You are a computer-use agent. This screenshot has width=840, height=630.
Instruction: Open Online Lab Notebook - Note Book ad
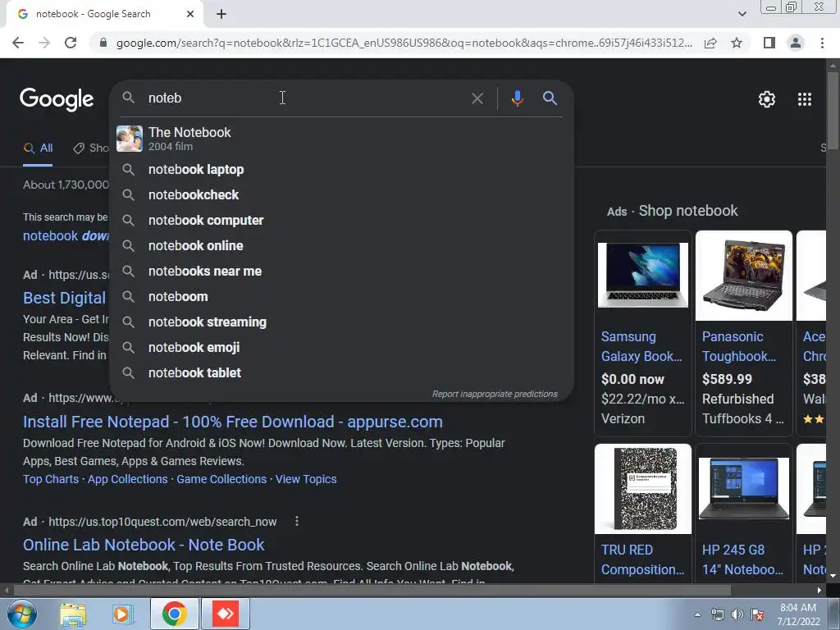pos(144,545)
